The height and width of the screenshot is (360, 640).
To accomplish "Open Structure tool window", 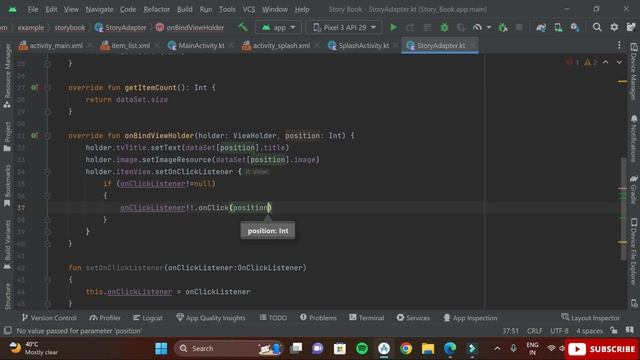I will [7, 297].
